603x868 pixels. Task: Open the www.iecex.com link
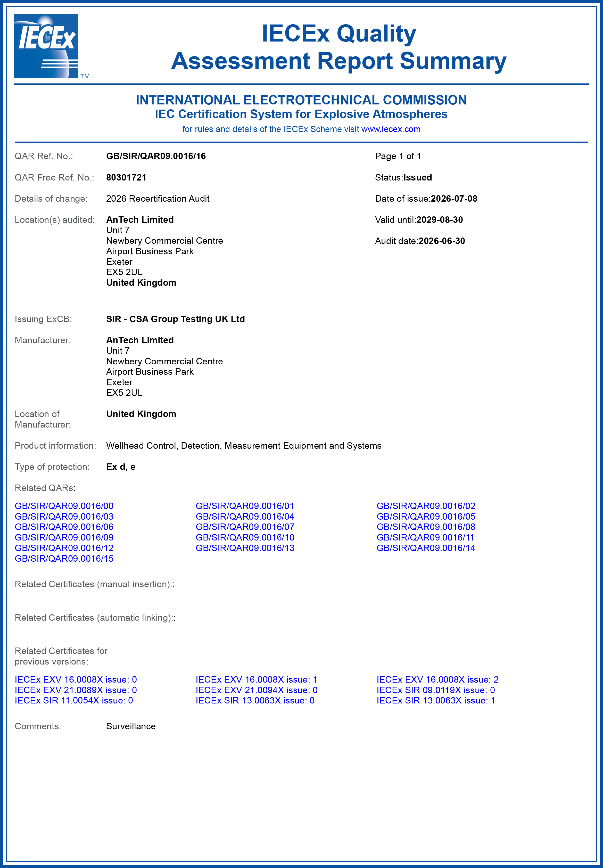[391, 129]
